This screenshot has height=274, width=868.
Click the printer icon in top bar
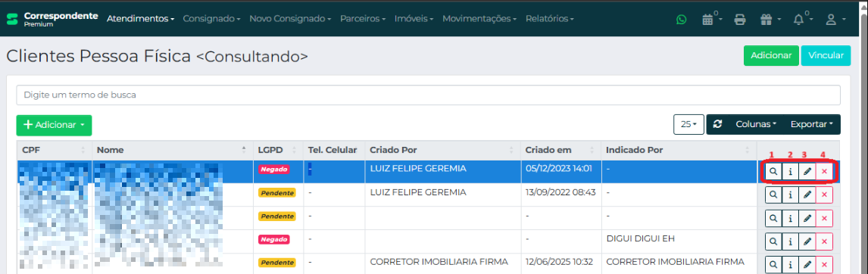(739, 20)
